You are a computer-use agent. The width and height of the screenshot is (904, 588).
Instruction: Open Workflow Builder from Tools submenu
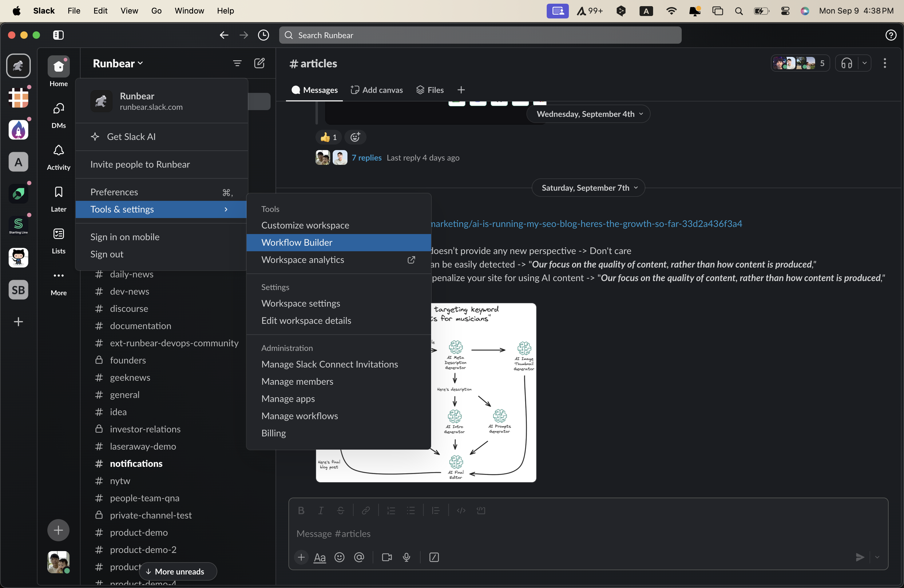pyautogui.click(x=339, y=242)
